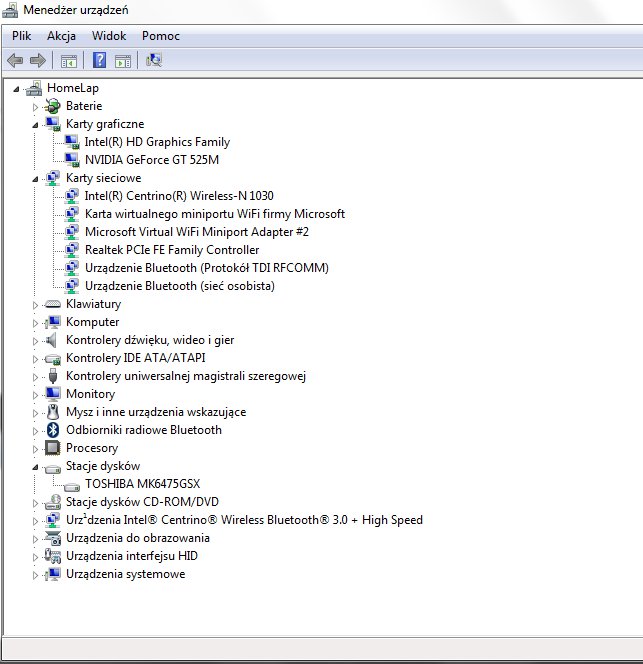Expand Urządzenia systemowe
Viewport: 643px width, 664px height.
pos(35,575)
